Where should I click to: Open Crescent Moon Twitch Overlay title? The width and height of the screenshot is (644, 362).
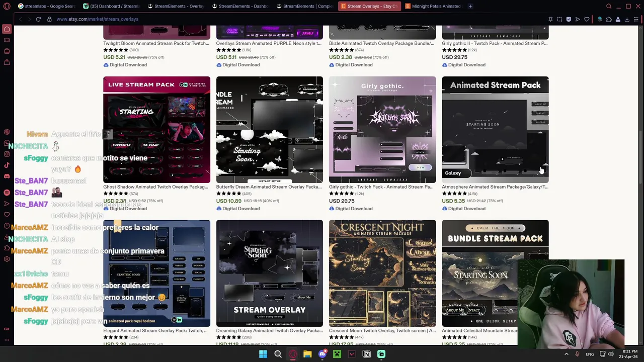pos(382,331)
